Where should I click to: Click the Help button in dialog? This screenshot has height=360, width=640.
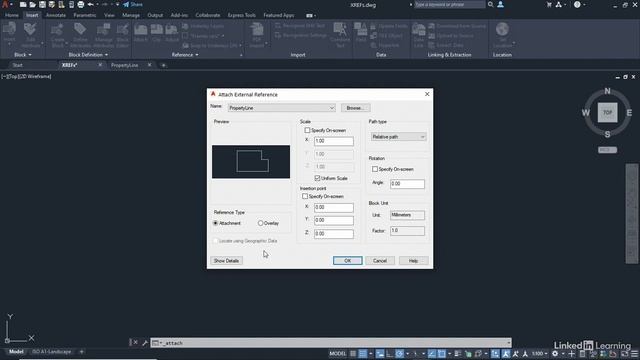[413, 261]
